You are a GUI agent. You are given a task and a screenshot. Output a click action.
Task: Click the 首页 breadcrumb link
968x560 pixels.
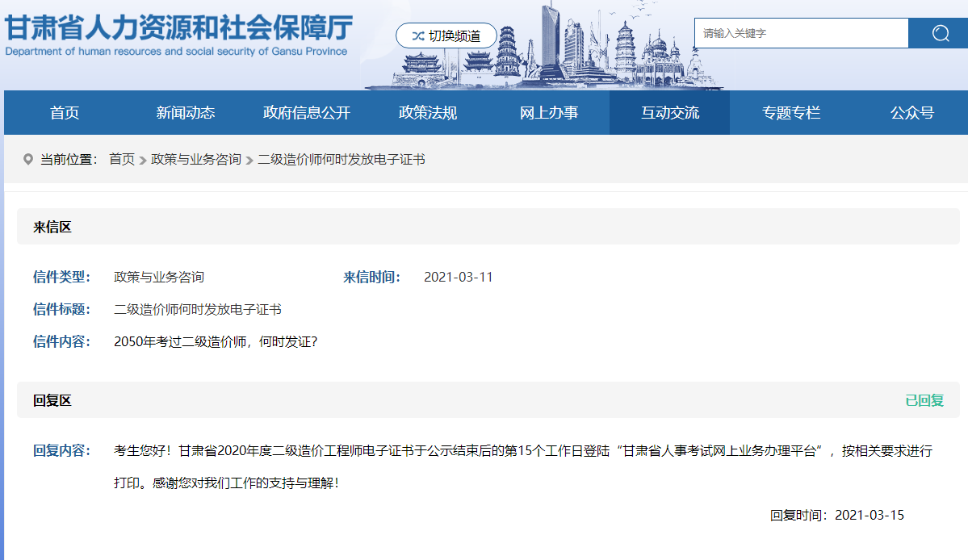point(122,160)
